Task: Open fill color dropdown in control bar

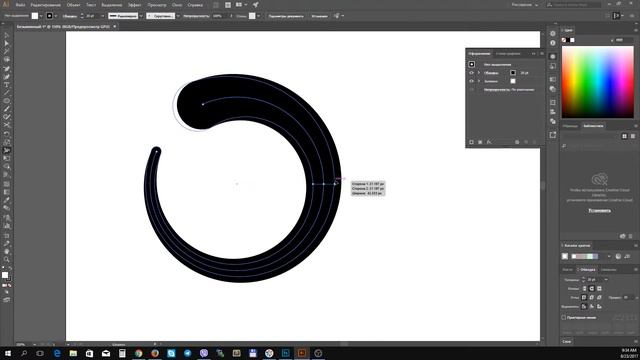Action: coord(41,16)
